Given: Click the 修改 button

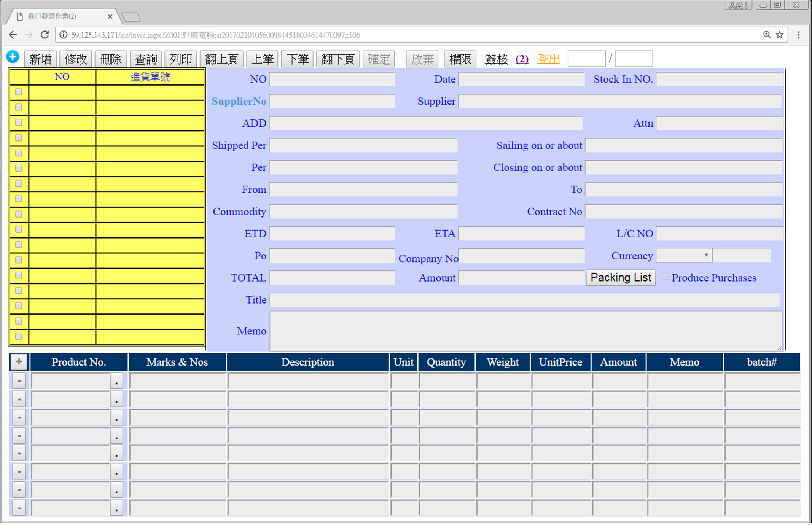Looking at the screenshot, I should (x=76, y=59).
